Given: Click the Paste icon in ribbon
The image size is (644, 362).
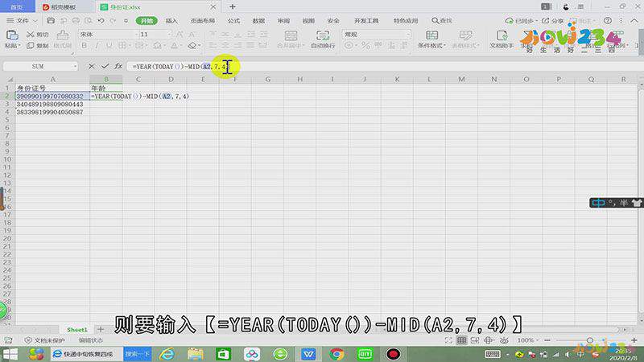Looking at the screenshot, I should (x=11, y=35).
